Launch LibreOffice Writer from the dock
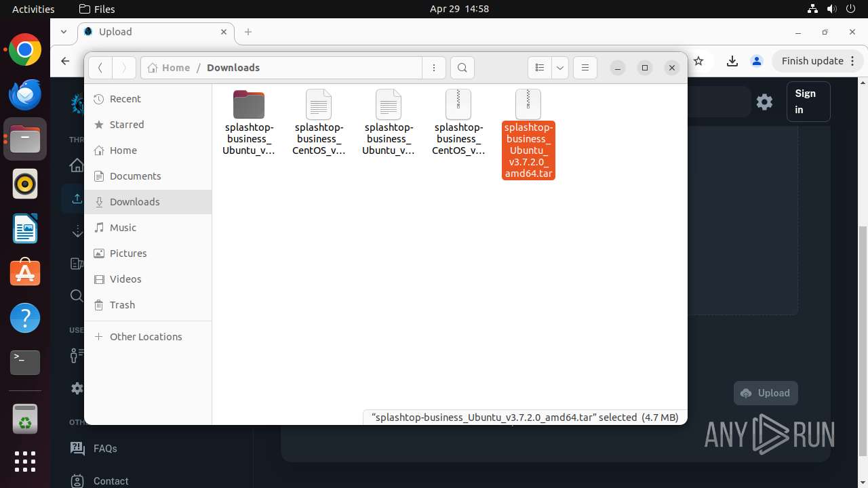This screenshot has height=488, width=868. (x=25, y=228)
